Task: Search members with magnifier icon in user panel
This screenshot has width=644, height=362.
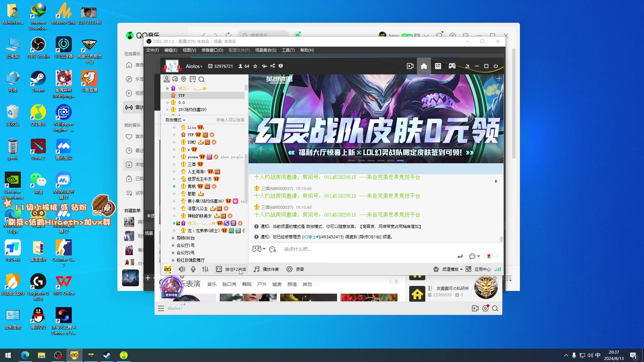Action: pos(202,79)
